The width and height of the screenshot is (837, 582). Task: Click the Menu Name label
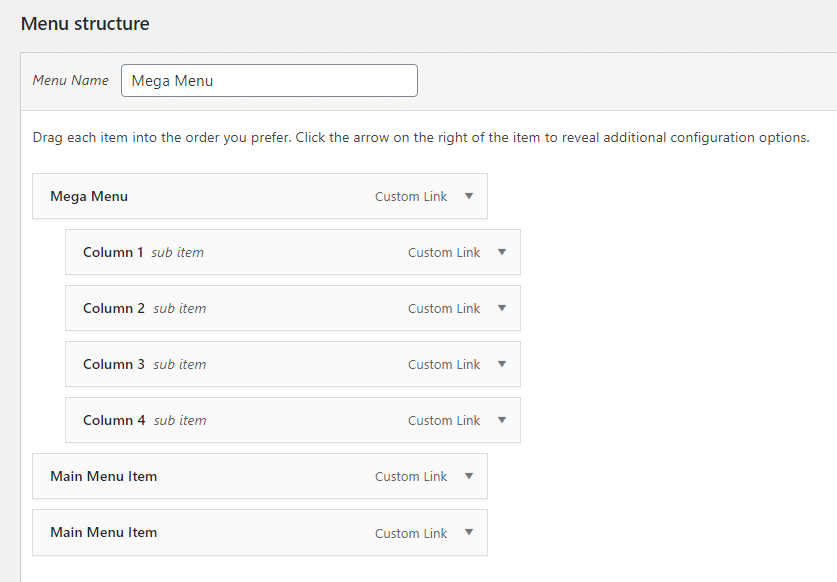click(x=70, y=81)
